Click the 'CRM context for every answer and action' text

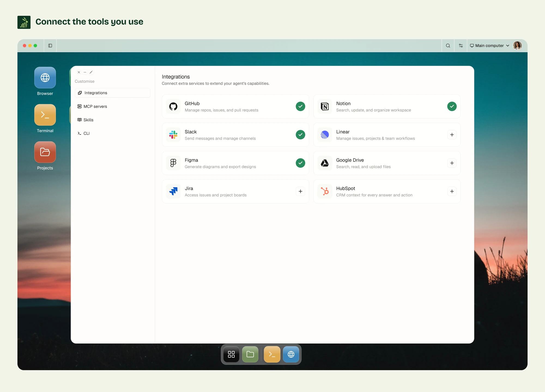[374, 195]
